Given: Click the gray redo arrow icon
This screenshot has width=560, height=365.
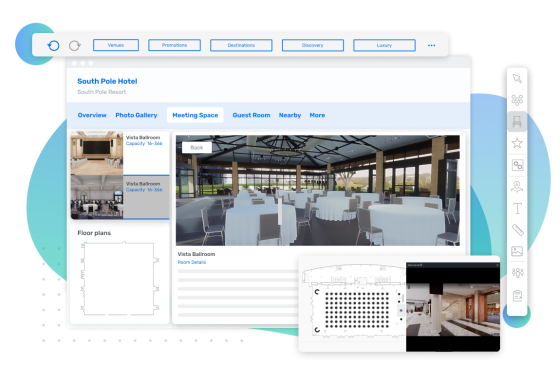Looking at the screenshot, I should (75, 45).
